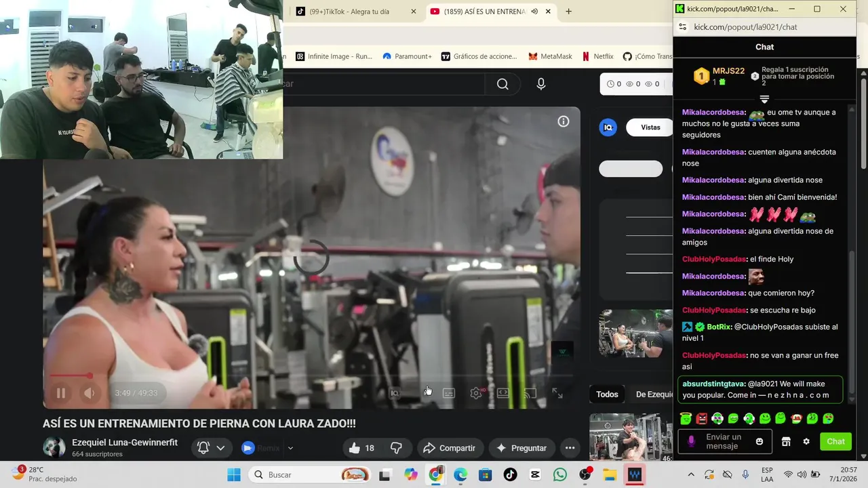Open a new browser tab
Screen dimensions: 868x488
point(568,12)
